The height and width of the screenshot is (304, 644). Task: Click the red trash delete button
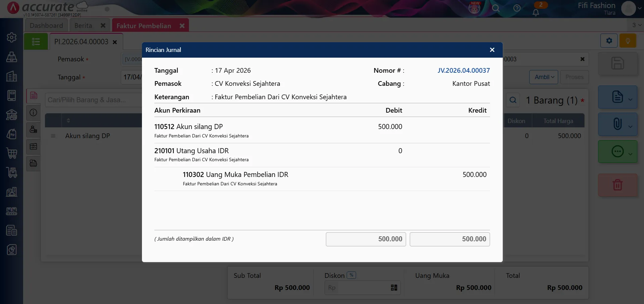617,185
